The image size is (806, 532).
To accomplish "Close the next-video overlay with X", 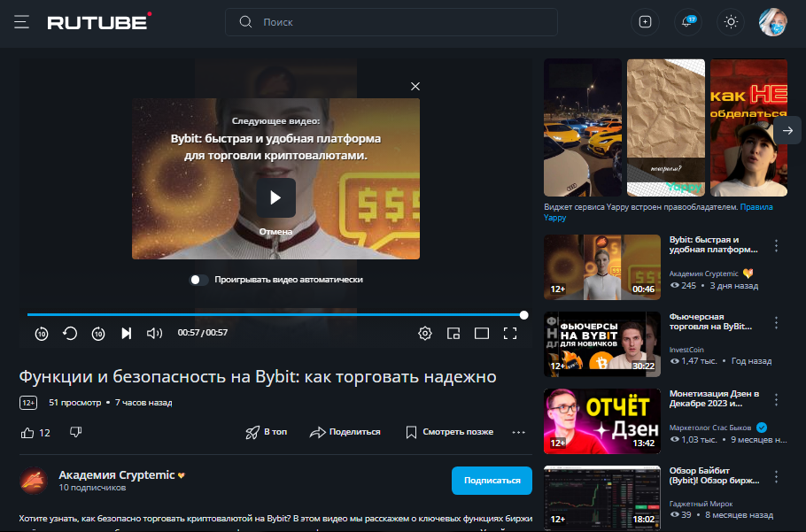I will 415,86.
